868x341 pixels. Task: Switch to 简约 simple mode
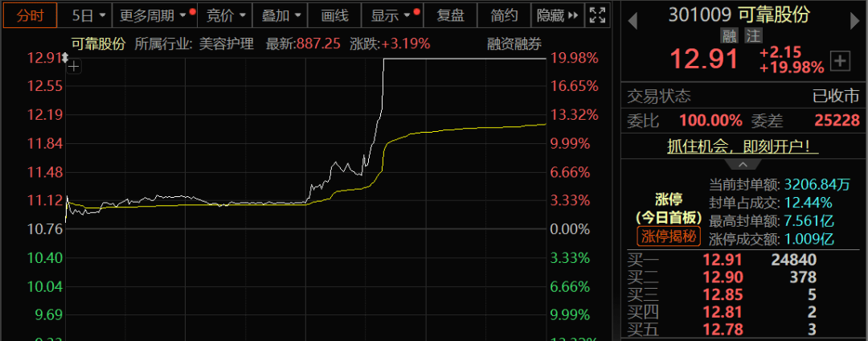point(504,15)
